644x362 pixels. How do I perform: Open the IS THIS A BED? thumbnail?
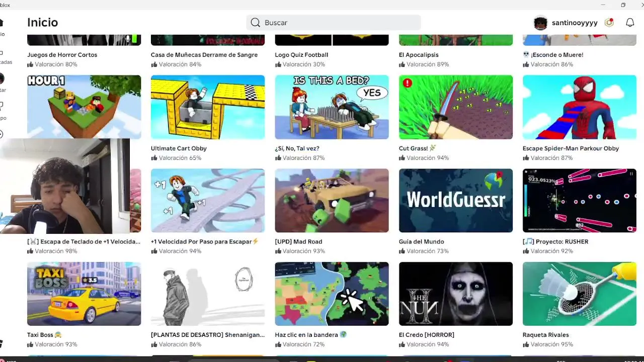point(332,107)
